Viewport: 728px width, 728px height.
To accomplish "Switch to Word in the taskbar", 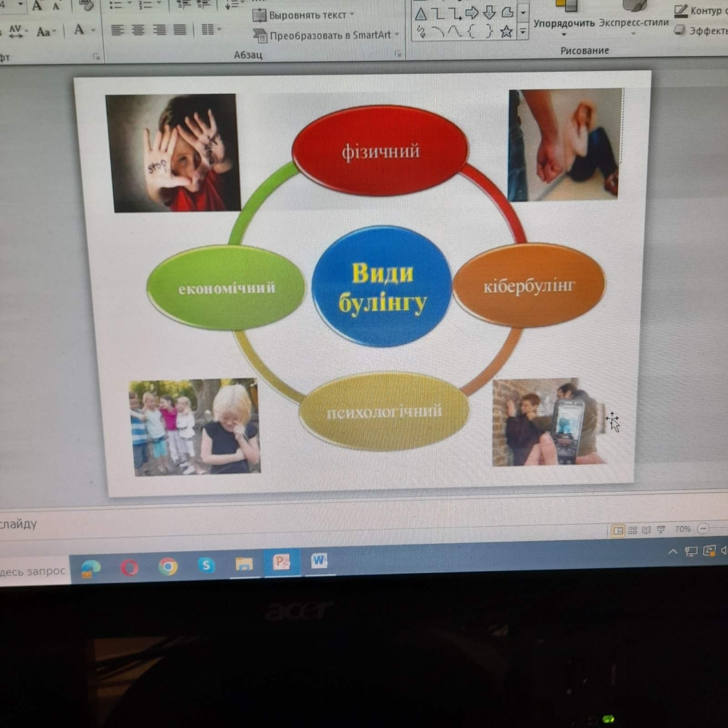I will coord(318,561).
